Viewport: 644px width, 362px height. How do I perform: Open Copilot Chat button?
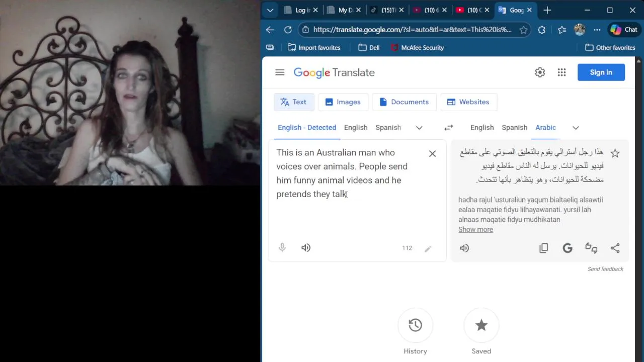(x=624, y=30)
